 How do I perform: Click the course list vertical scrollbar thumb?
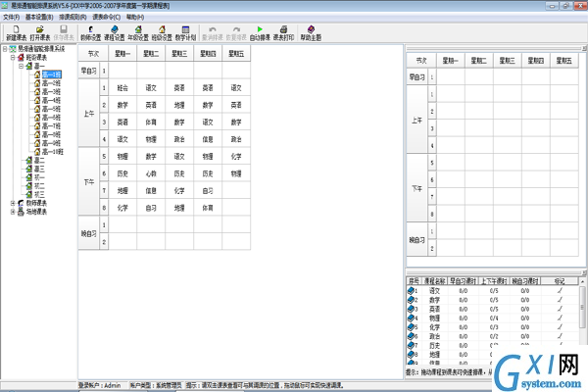click(x=582, y=307)
